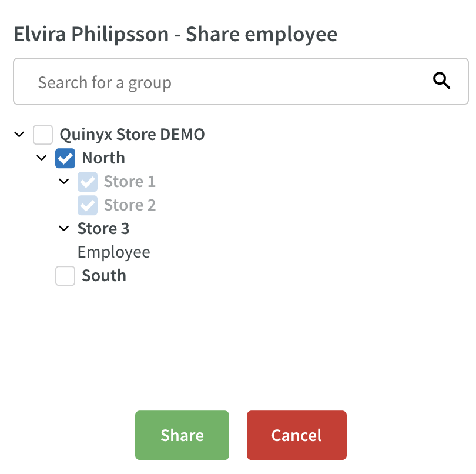Tick the Quinyx Store DEMO checkbox
This screenshot has height=474, width=476.
(43, 135)
